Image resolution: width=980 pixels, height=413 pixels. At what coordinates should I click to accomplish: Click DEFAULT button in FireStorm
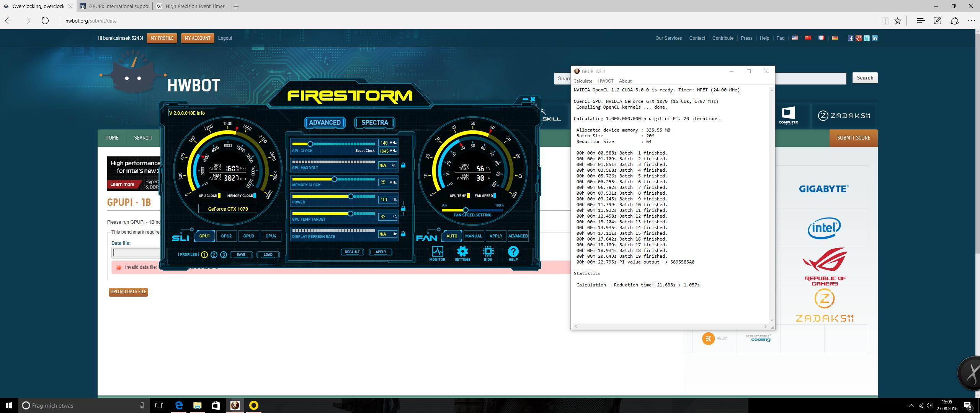click(x=352, y=252)
